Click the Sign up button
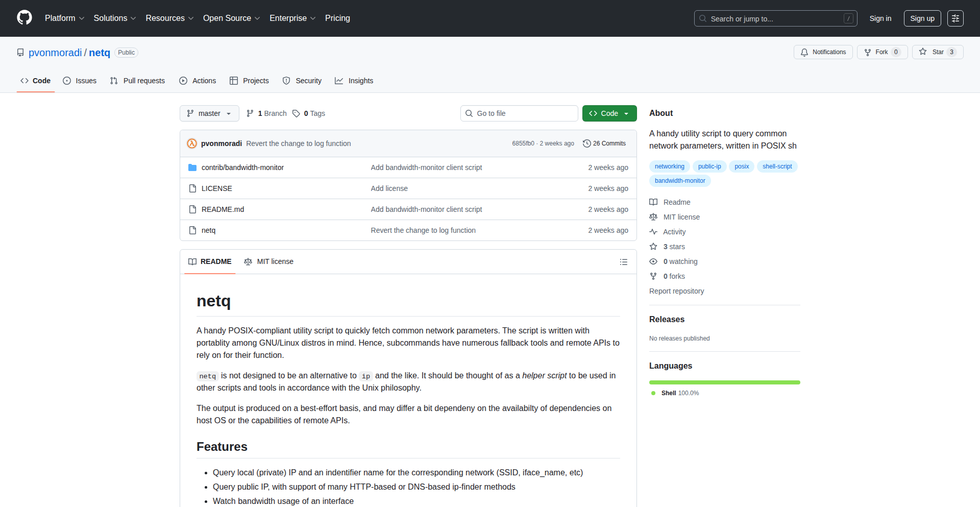980x507 pixels. click(922, 18)
